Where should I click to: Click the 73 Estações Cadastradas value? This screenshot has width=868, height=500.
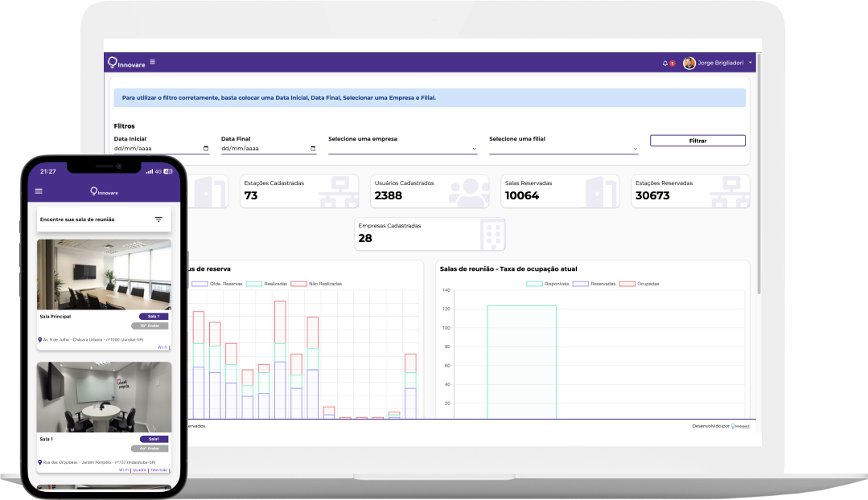tap(251, 196)
